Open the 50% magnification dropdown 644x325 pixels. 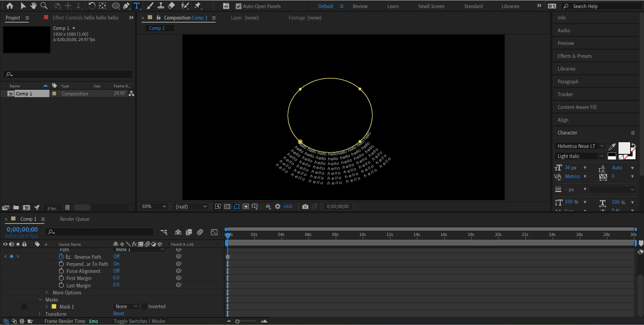pyautogui.click(x=154, y=206)
